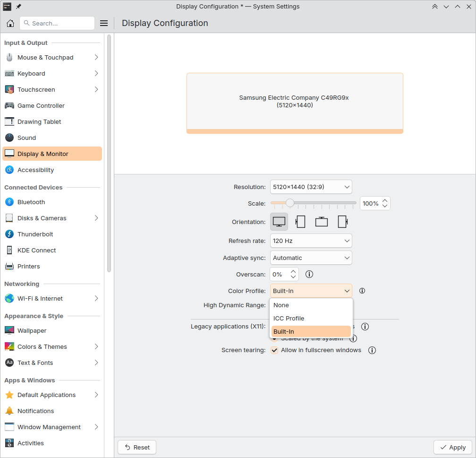The width and height of the screenshot is (476, 458).
Task: Click the info icon beside Overscan
Action: (x=309, y=274)
